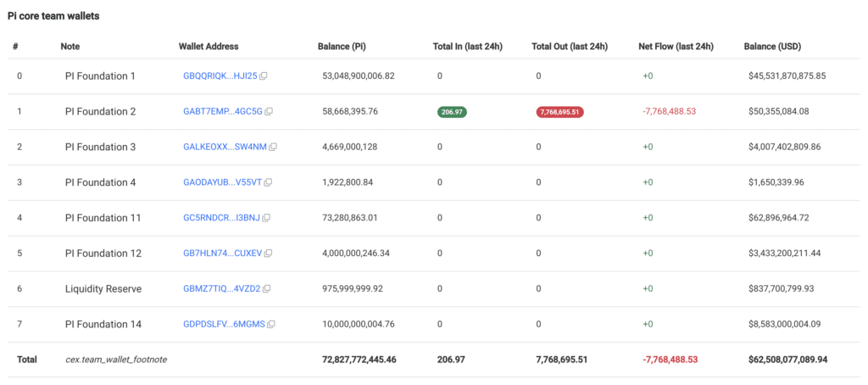868x385 pixels.
Task: Copy the PI Foundation 11 wallet address
Action: pos(266,218)
